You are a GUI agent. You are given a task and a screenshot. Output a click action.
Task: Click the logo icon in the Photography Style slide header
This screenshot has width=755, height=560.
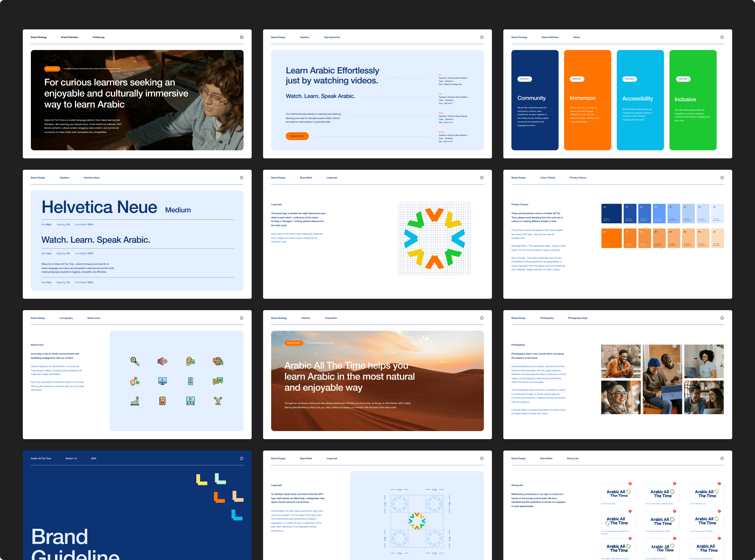click(x=722, y=318)
